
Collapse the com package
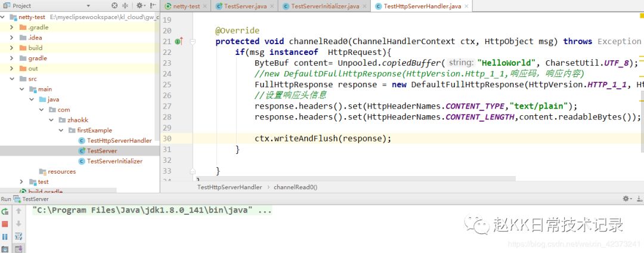coord(42,110)
